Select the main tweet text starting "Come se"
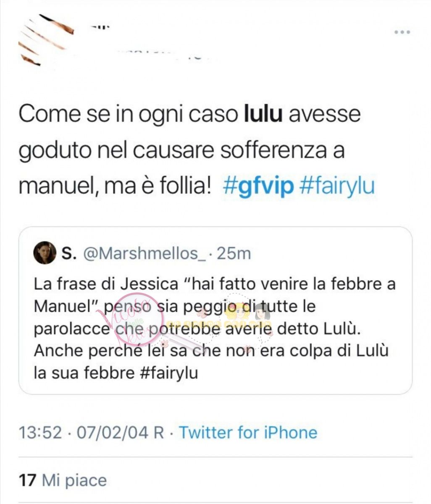 pyautogui.click(x=197, y=150)
